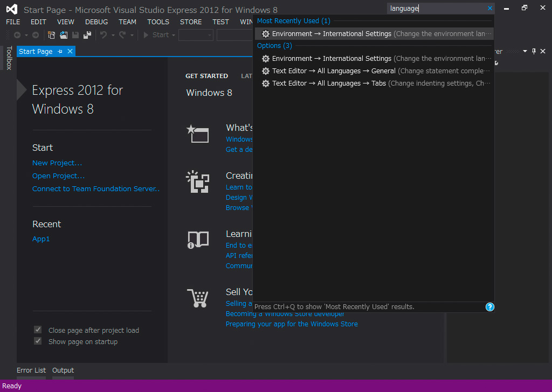
Task: Open the EDIT menu
Action: (38, 22)
